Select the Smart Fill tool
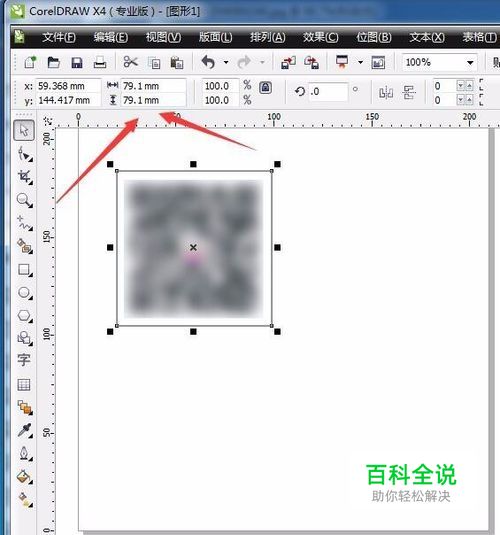The width and height of the screenshot is (500, 535). coord(25,246)
